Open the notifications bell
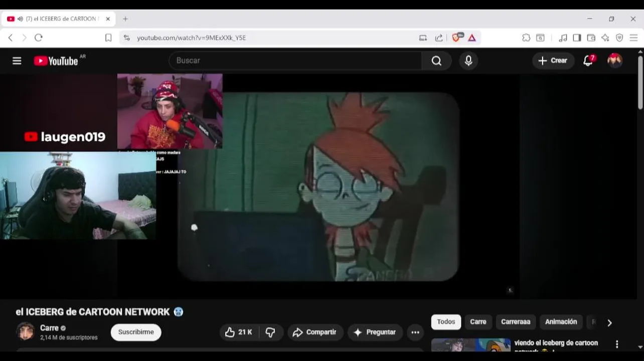Screen dimensions: 644x361 point(588,61)
